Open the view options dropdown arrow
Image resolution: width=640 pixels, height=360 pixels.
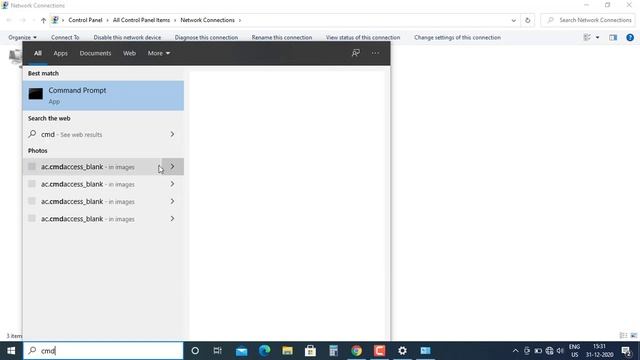598,38
